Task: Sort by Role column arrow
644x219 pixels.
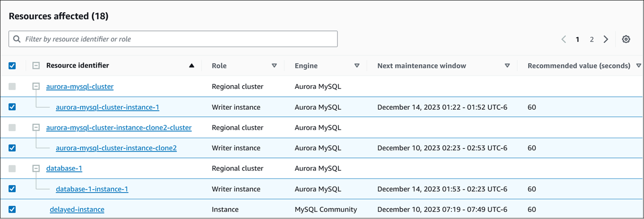Action: click(x=274, y=66)
